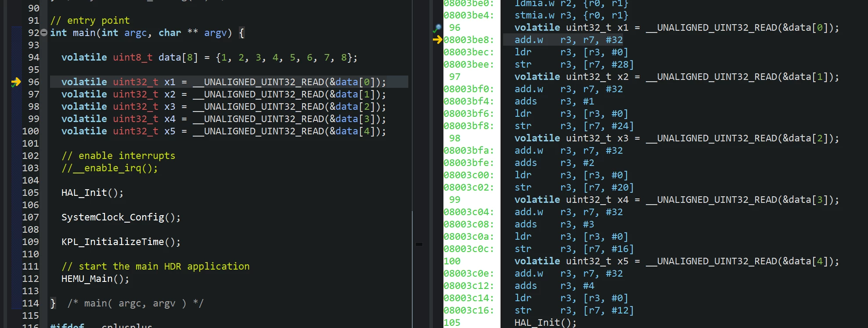
Task: Click the 'str r3, [r7, #12]' instruction
Action: [574, 310]
